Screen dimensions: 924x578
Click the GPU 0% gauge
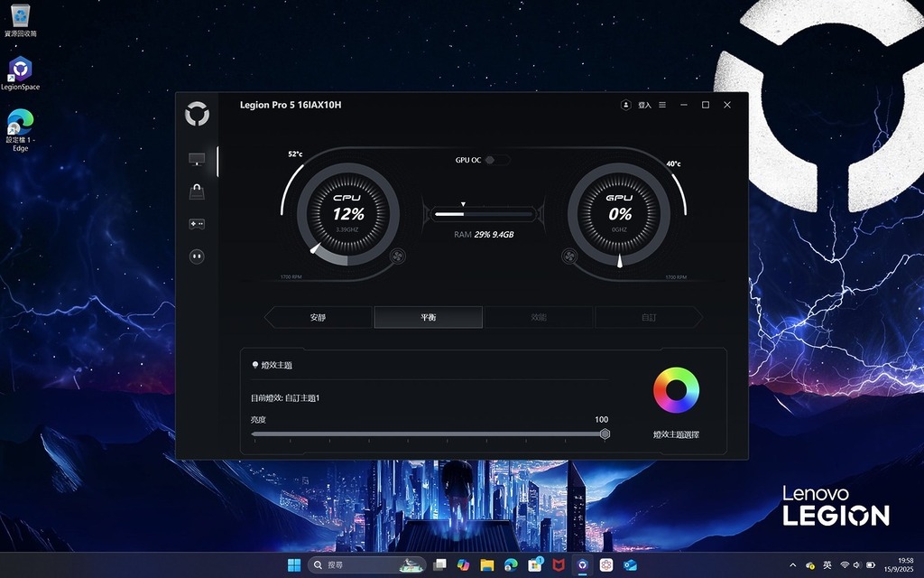coord(619,214)
